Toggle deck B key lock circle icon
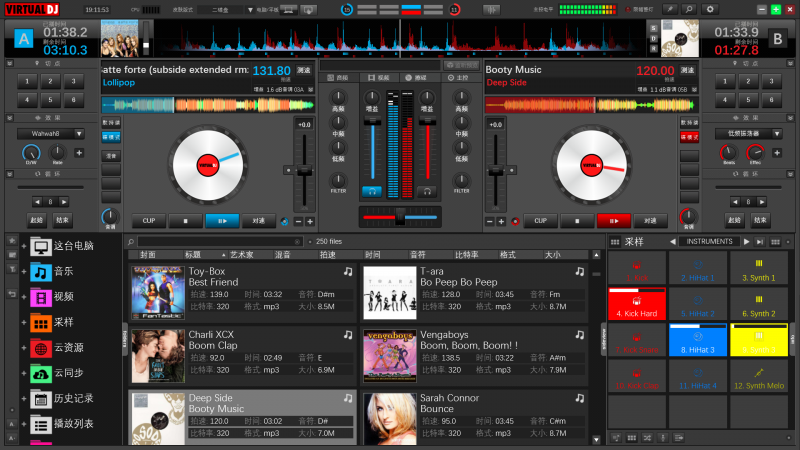The width and height of the screenshot is (800, 450). (515, 221)
